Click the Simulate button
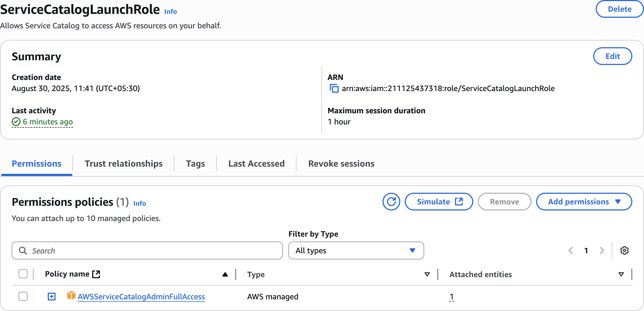 (x=439, y=202)
